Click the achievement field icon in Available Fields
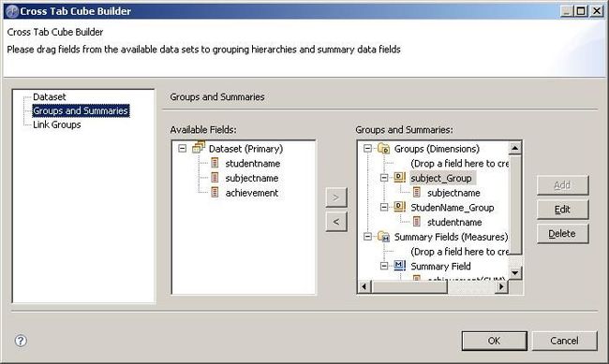The width and height of the screenshot is (609, 364). [x=215, y=193]
